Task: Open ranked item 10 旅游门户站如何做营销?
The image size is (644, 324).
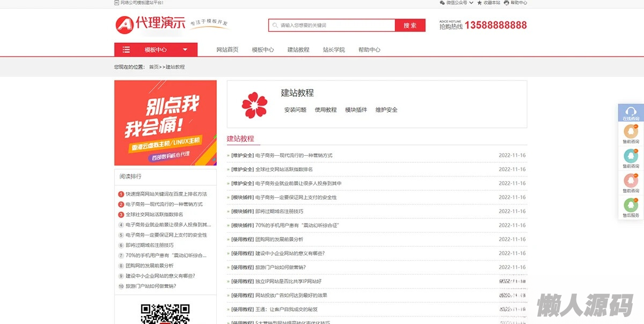Action: click(151, 286)
